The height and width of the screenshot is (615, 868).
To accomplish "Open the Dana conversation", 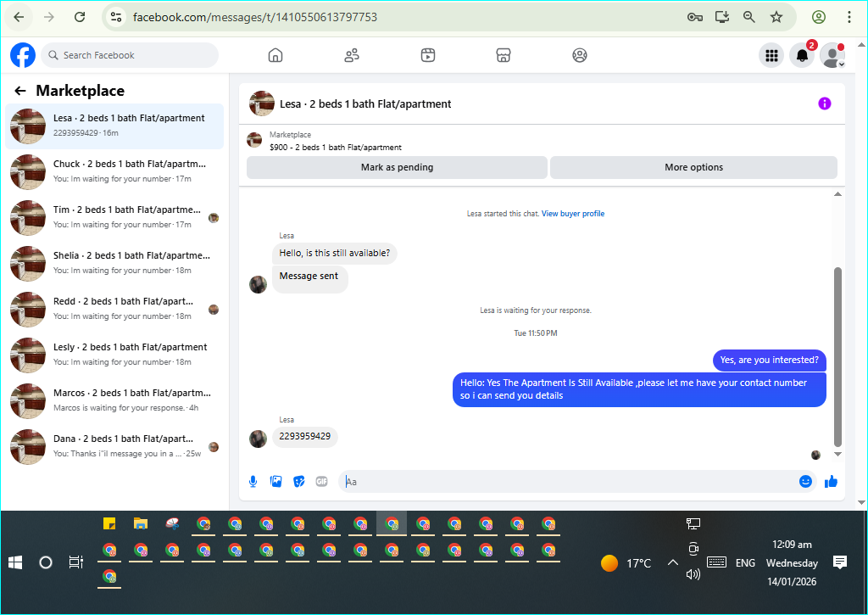I will (114, 447).
